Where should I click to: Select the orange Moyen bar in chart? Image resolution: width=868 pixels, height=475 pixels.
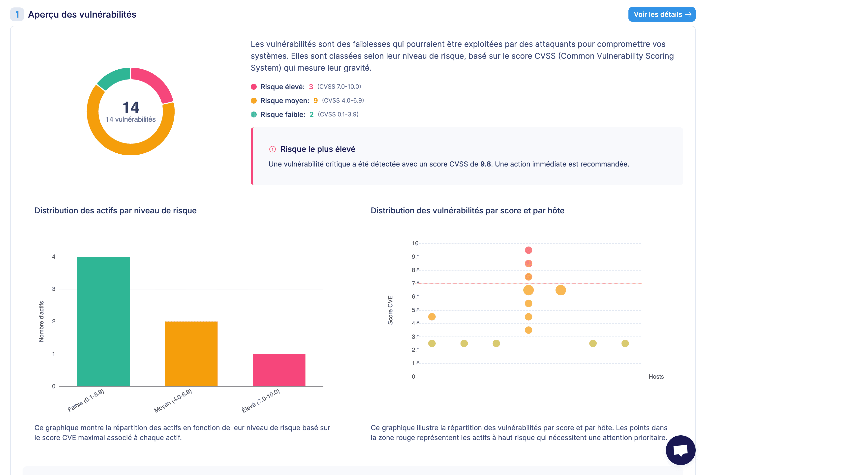191,354
